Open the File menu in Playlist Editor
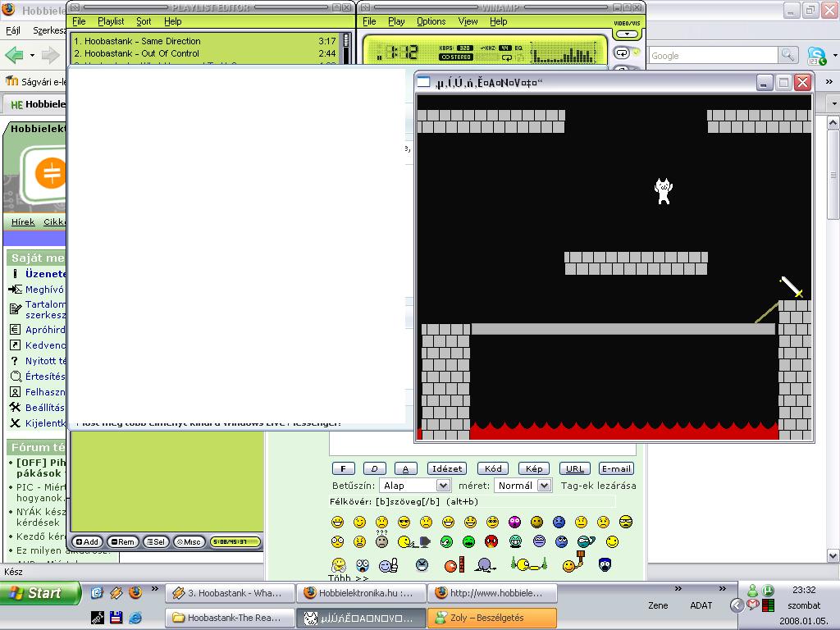The height and width of the screenshot is (630, 840). (x=79, y=21)
